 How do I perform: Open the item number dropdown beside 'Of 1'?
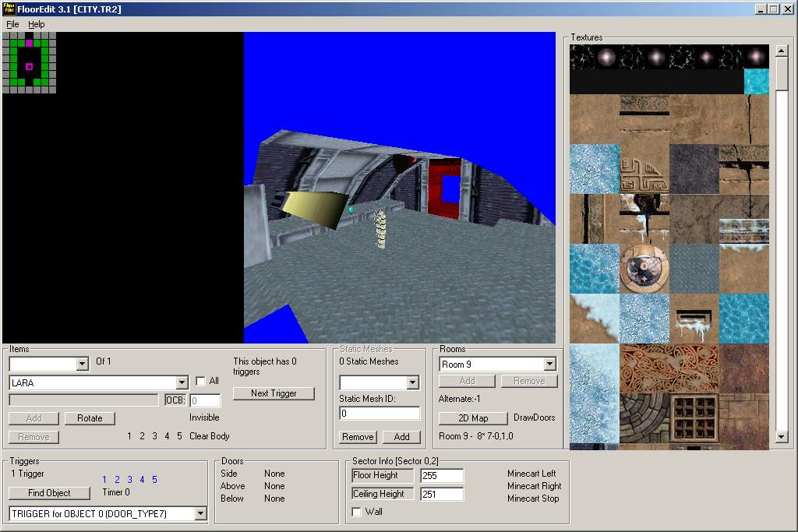pyautogui.click(x=82, y=364)
